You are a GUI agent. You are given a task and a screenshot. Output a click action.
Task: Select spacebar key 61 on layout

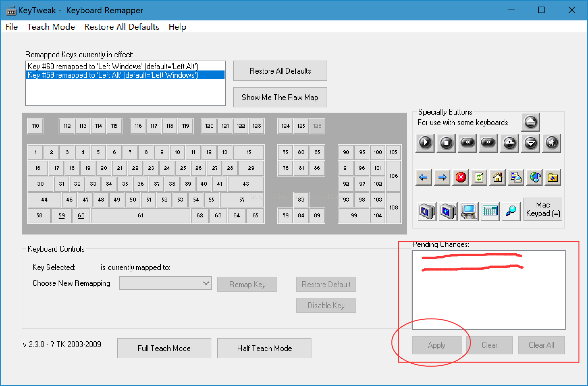141,215
